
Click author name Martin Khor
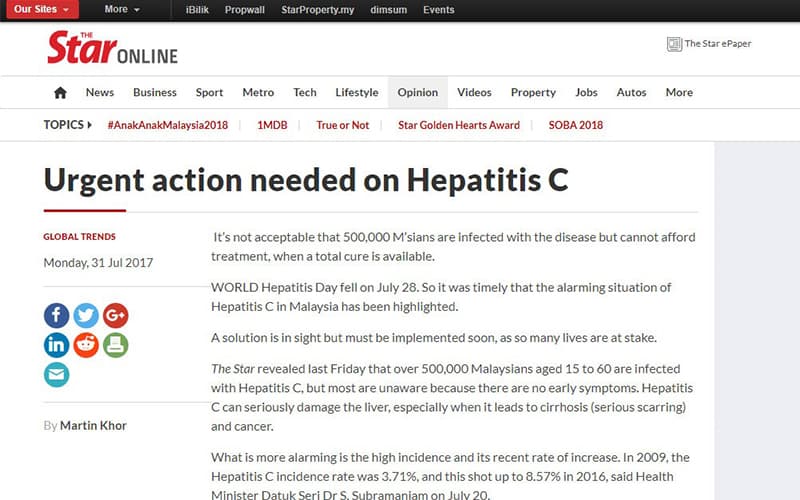pos(93,426)
